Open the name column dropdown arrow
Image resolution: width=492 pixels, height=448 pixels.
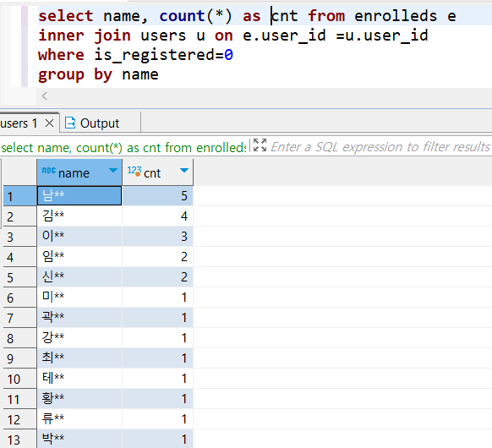(113, 171)
